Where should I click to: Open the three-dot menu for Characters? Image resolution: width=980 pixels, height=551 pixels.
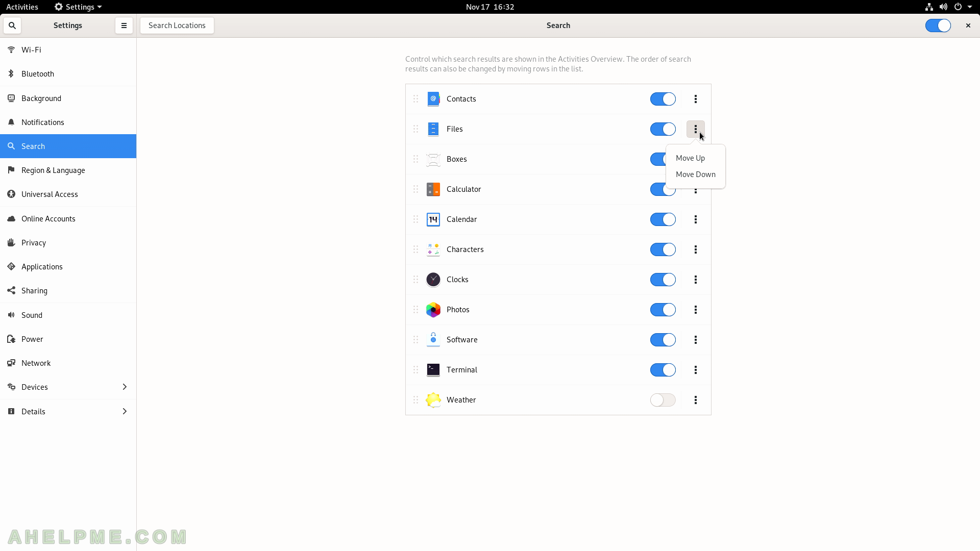(x=696, y=249)
